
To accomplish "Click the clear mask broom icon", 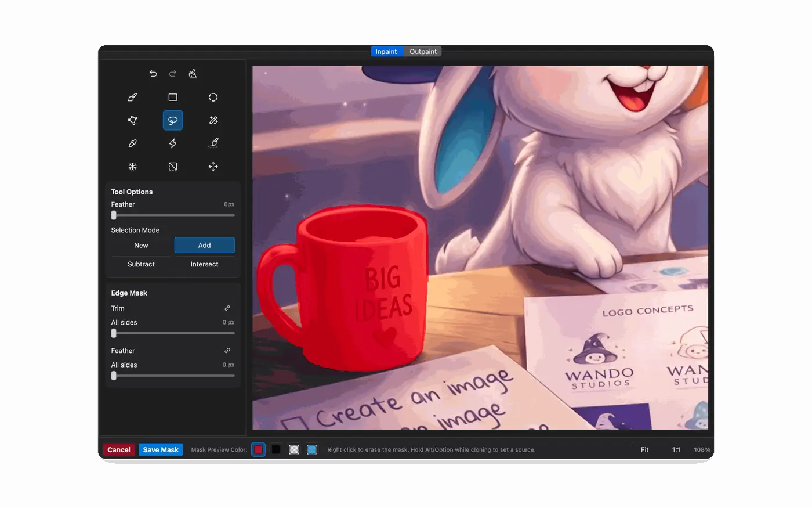I will pyautogui.click(x=193, y=74).
